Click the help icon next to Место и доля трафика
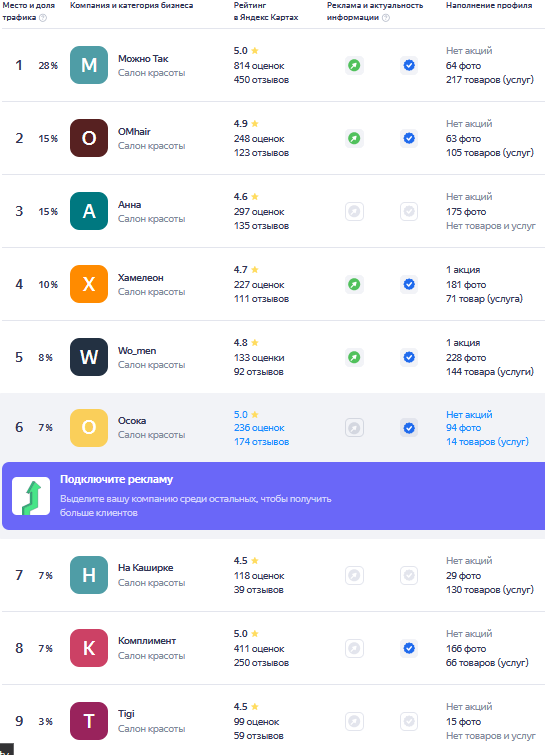 click(x=43, y=18)
